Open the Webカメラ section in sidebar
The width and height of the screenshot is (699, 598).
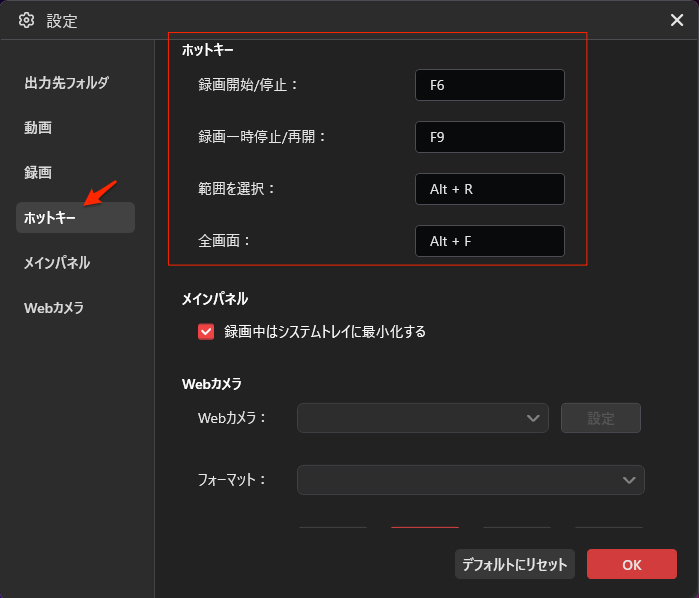coord(54,308)
